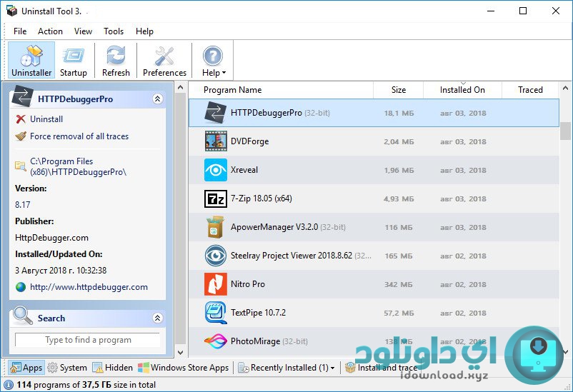Sort by Traced column header

click(x=530, y=90)
